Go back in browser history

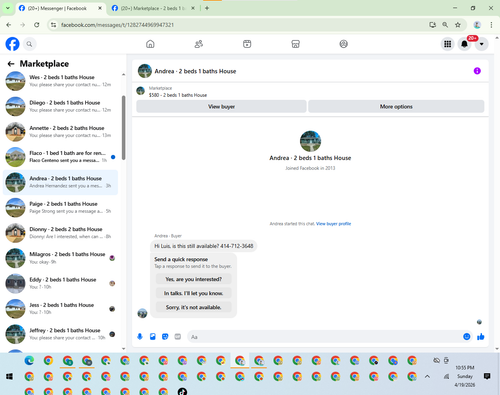(x=9, y=25)
